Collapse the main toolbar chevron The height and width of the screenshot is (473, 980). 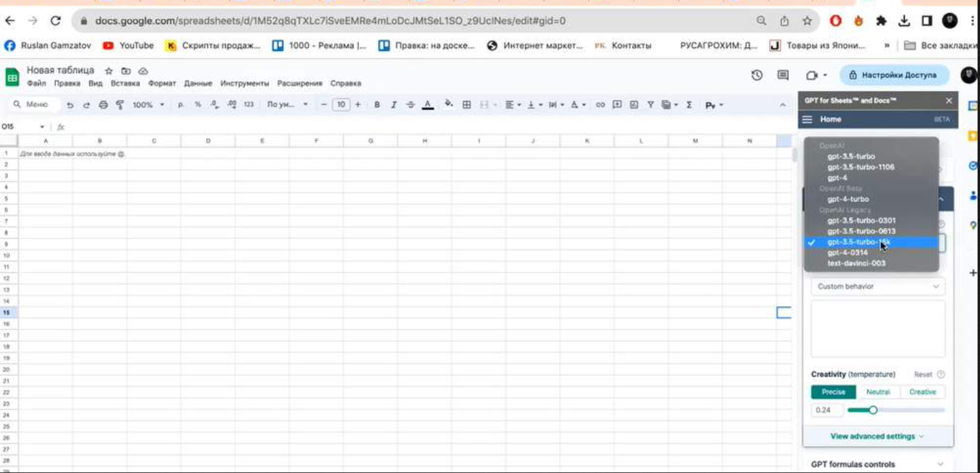coord(783,105)
